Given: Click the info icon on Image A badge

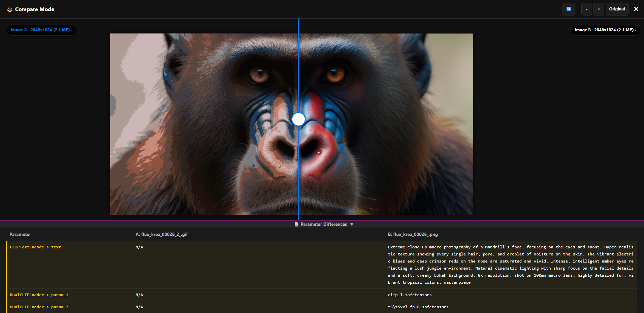Looking at the screenshot, I should pyautogui.click(x=71, y=30).
